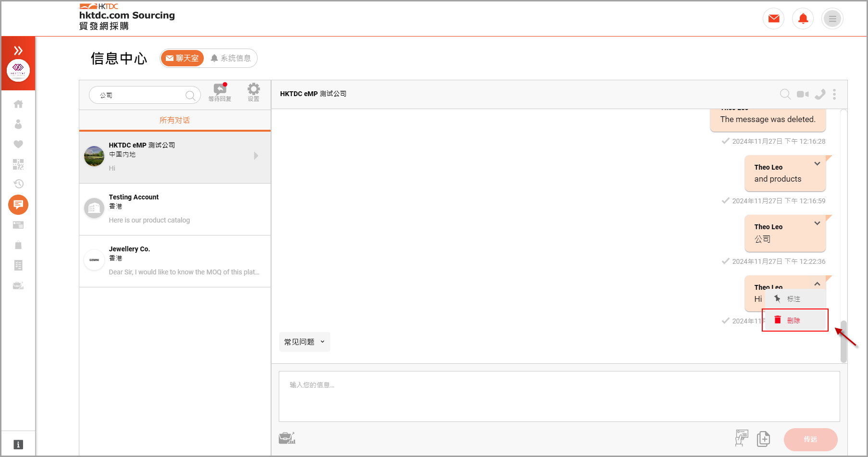
Task: Click timestamp 下午 12:16:59
Action: click(779, 201)
